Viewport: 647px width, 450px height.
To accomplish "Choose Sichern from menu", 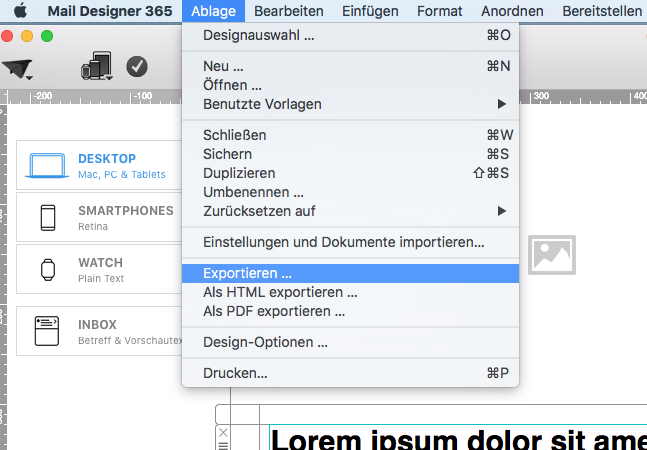I will click(350, 154).
